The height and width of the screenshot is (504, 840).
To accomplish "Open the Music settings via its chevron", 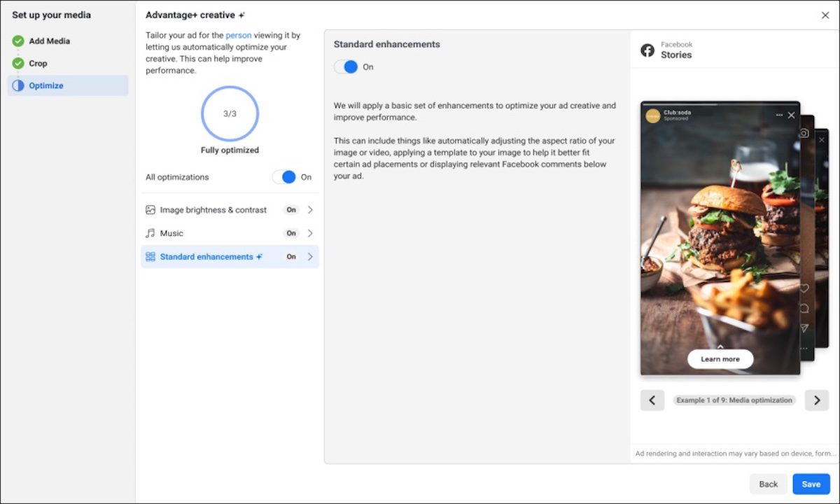I will 311,233.
